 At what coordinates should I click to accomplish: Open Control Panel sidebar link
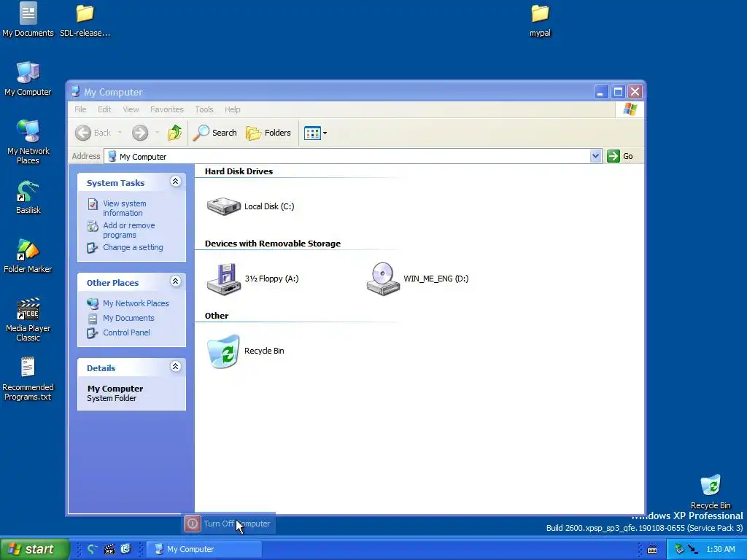point(126,332)
